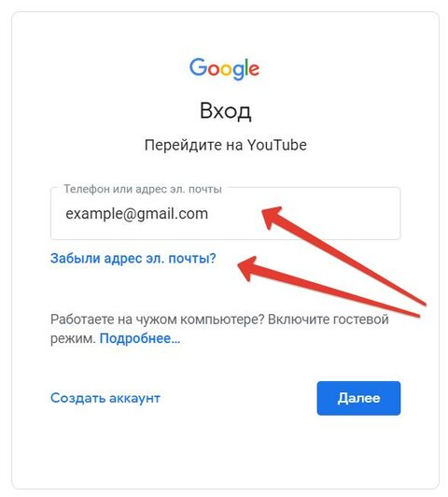Click the final red e in Google logo
448x497 pixels.
point(255,69)
